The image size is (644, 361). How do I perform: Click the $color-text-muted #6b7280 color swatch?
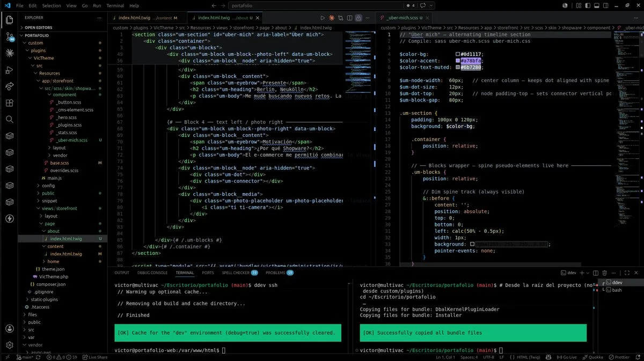point(458,68)
